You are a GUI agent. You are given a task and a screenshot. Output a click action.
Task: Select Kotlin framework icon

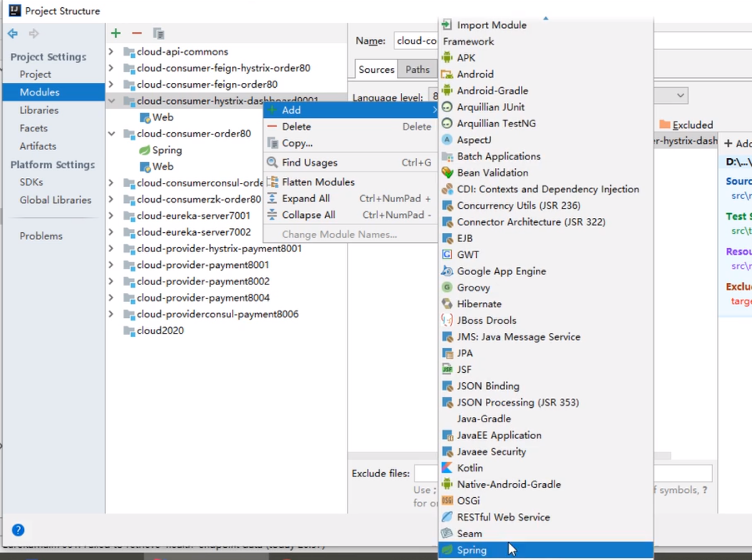(x=447, y=468)
